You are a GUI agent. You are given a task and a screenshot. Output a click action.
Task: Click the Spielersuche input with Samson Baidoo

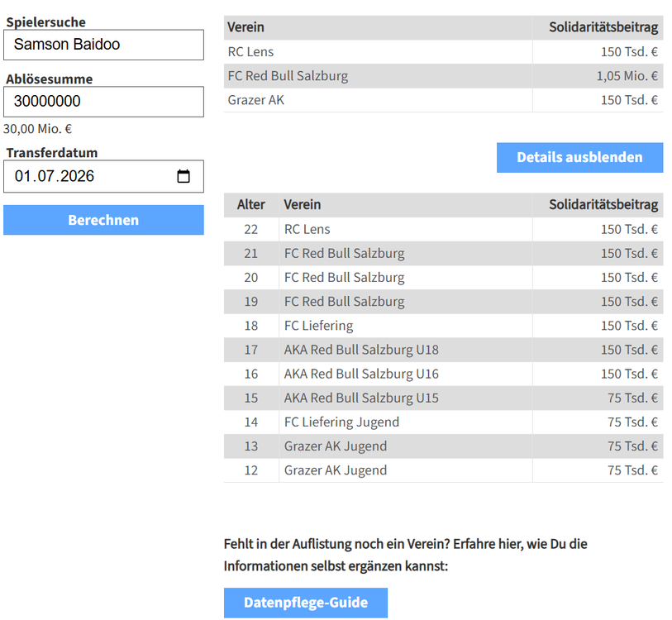point(103,45)
